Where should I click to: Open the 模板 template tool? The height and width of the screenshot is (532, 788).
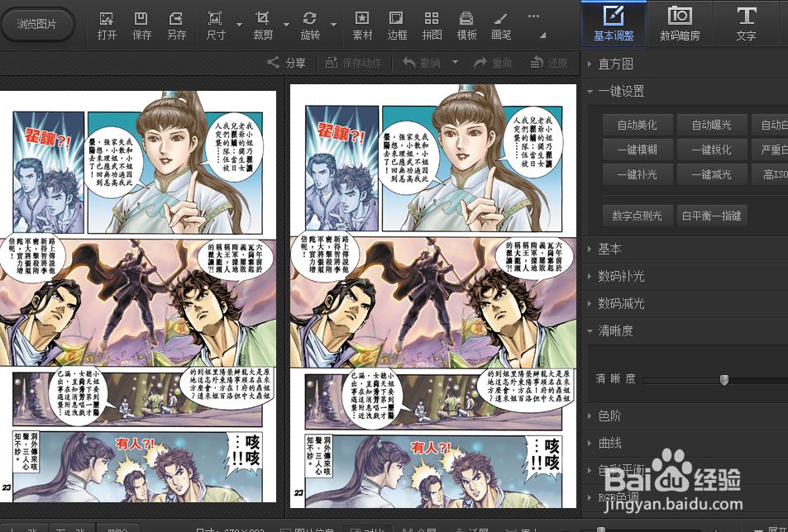coord(466,25)
